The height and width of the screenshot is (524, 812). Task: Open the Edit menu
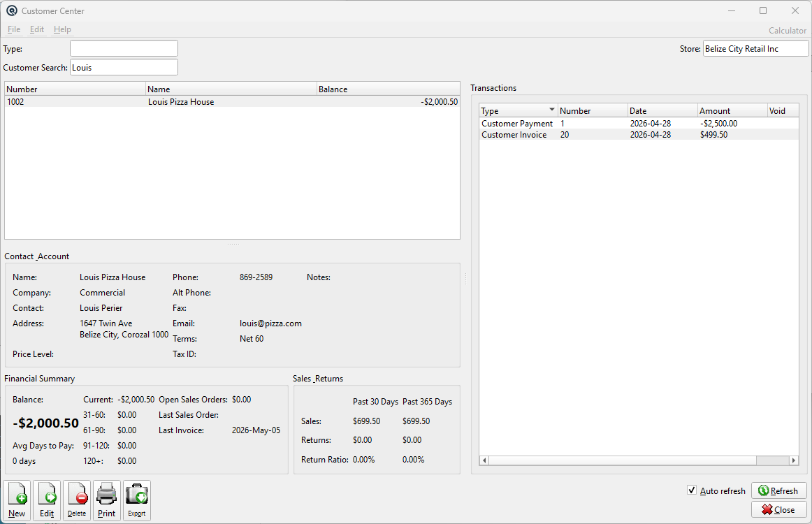pos(37,29)
